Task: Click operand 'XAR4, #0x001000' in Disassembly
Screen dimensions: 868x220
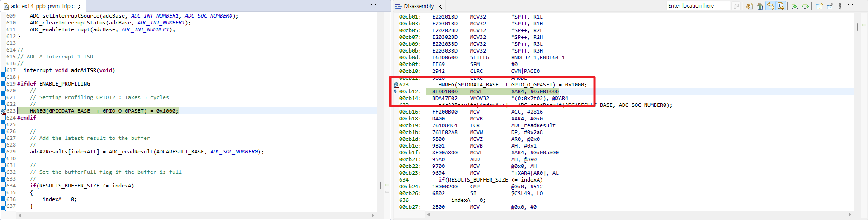Action: coord(535,91)
